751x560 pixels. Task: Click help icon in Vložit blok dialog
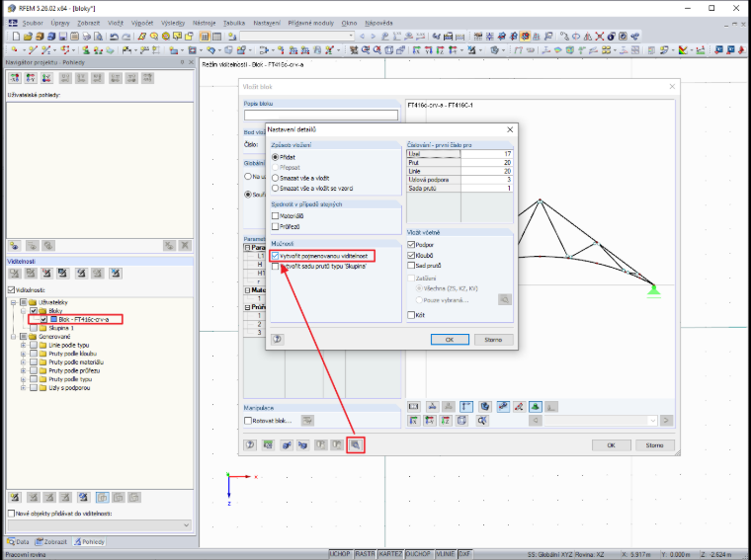pos(250,445)
